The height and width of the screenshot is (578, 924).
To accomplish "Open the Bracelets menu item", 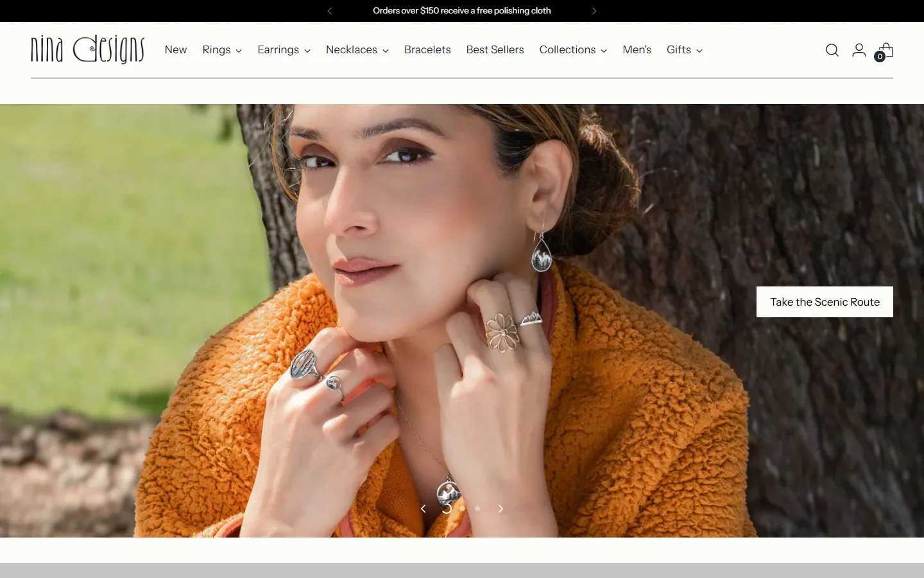I will 427,50.
